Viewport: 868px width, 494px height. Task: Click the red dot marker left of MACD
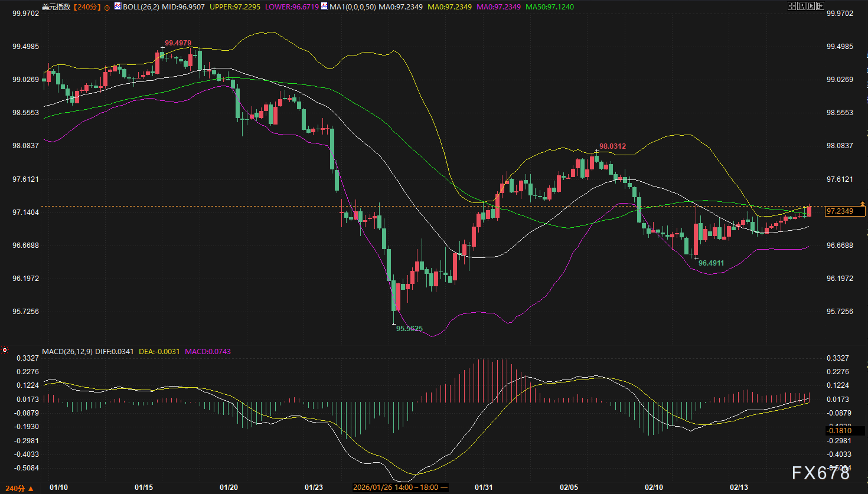(x=5, y=350)
